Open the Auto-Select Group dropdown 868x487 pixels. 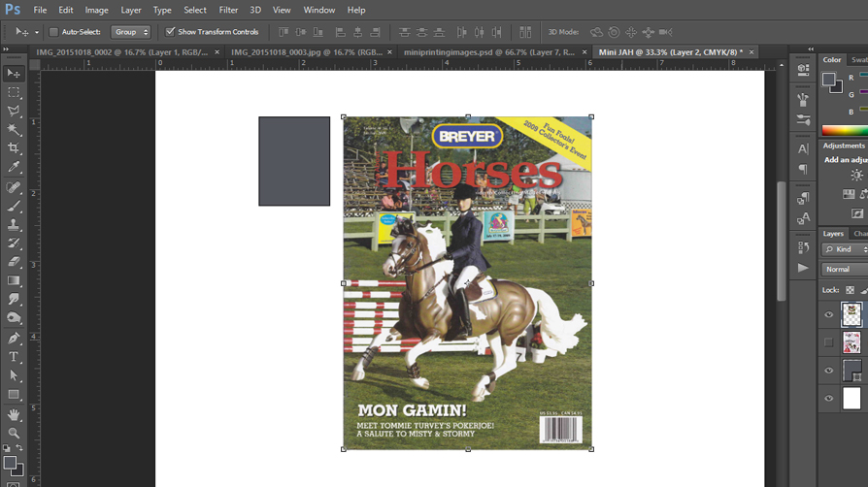pyautogui.click(x=130, y=32)
